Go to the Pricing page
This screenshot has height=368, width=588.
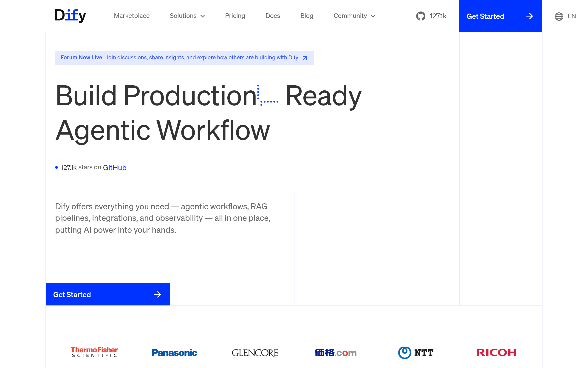(235, 16)
